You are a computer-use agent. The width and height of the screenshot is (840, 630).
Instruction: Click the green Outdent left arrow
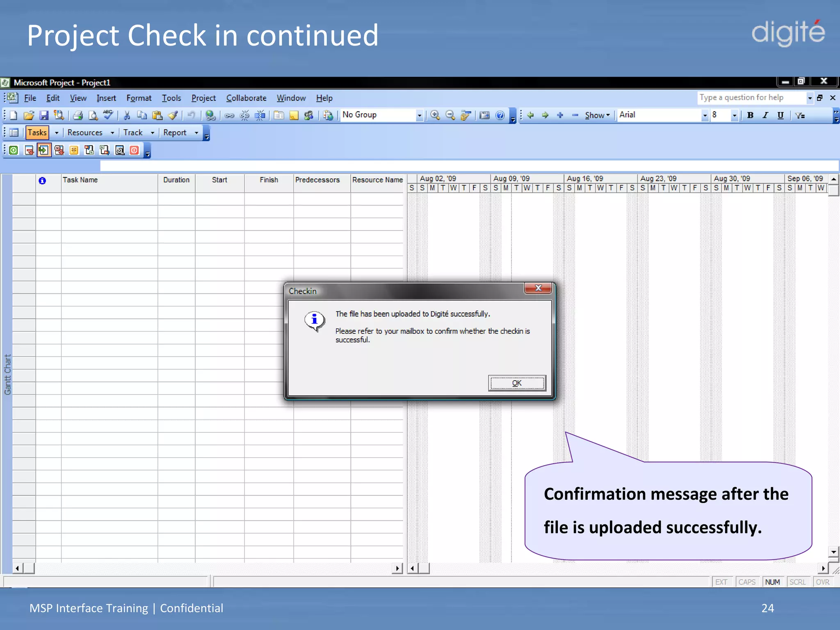tap(530, 115)
